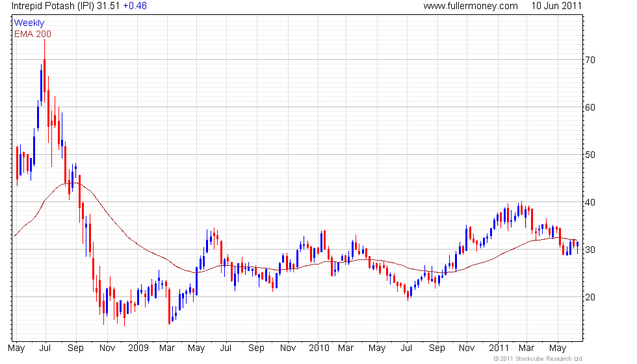The width and height of the screenshot is (637, 364).
Task: Click the 2009 year label on time axis
Action: click(x=138, y=348)
